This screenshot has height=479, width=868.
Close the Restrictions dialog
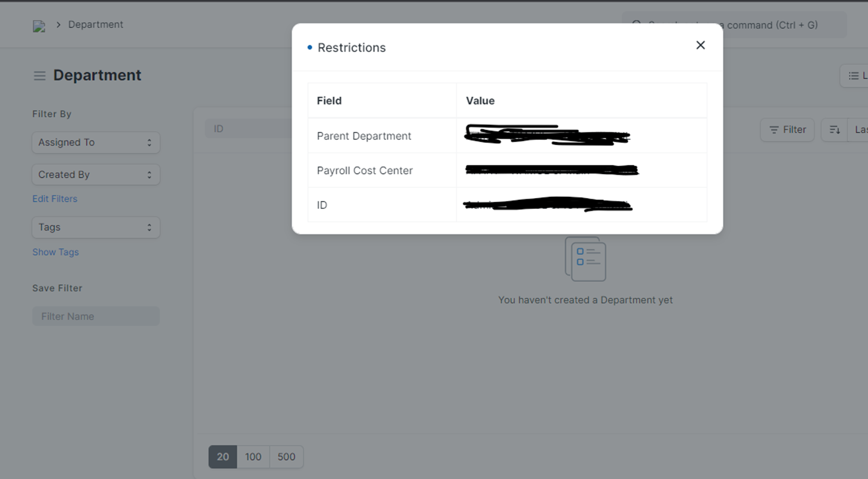click(x=700, y=45)
